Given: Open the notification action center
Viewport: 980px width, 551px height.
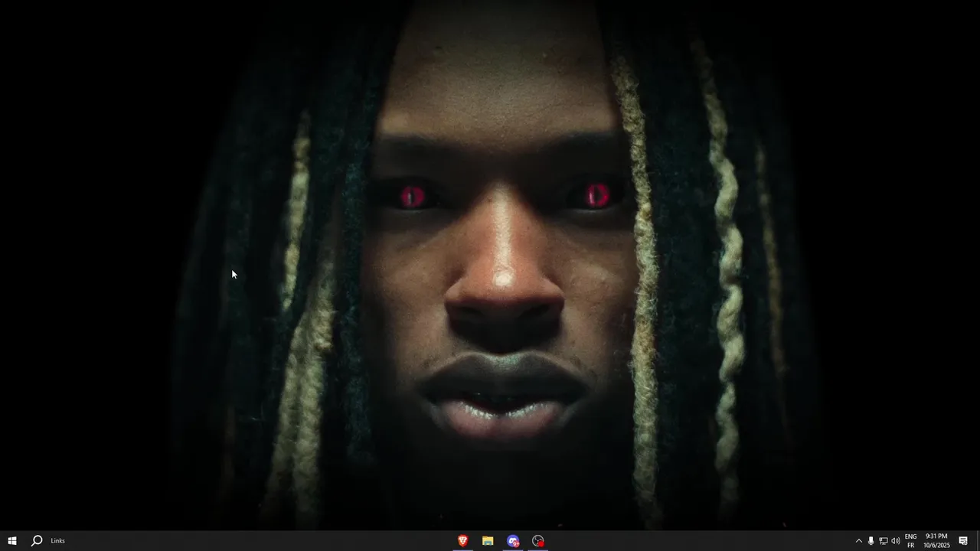Looking at the screenshot, I should (963, 541).
